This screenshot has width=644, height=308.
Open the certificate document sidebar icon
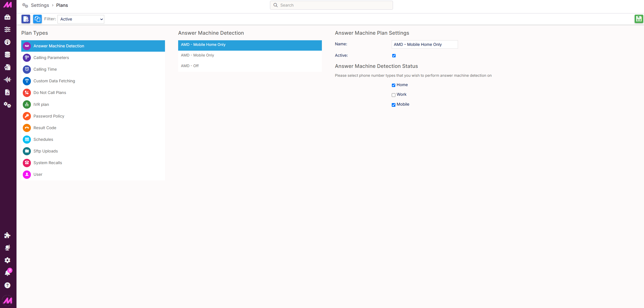point(7,67)
